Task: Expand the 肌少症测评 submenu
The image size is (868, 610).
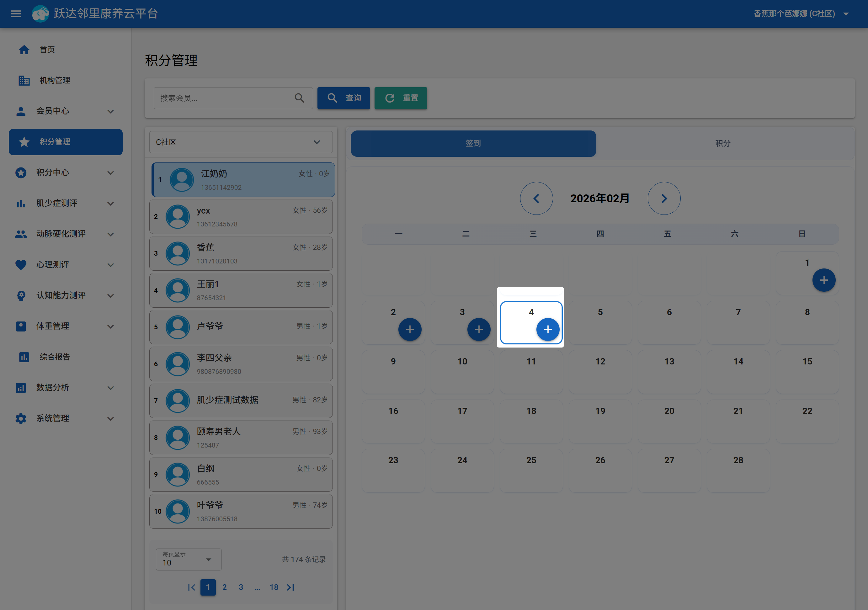Action: (x=110, y=203)
